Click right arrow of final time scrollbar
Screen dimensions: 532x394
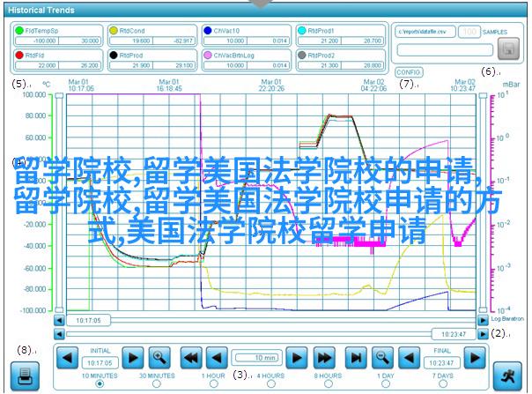483,334
